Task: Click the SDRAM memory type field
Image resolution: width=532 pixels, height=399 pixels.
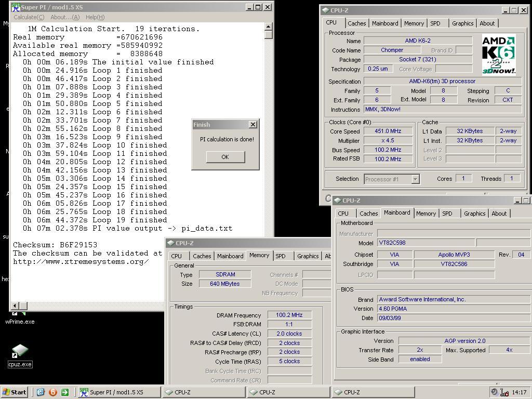Action: (225, 274)
